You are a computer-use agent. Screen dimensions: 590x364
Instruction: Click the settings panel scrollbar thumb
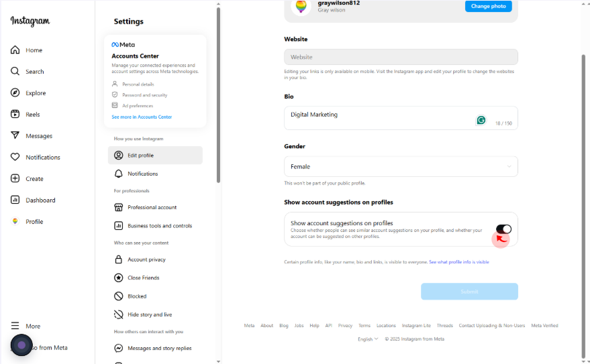pos(218,95)
